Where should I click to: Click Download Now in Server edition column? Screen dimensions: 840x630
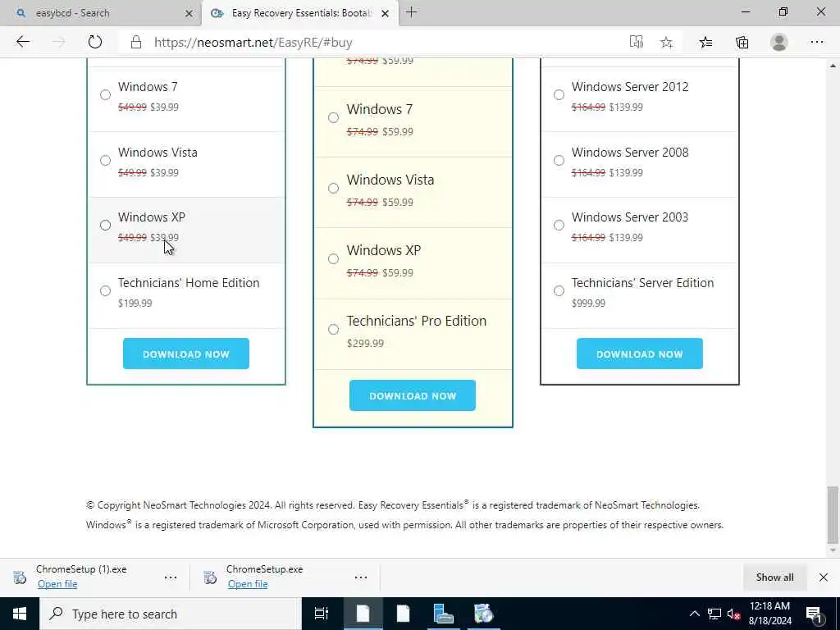click(x=640, y=354)
